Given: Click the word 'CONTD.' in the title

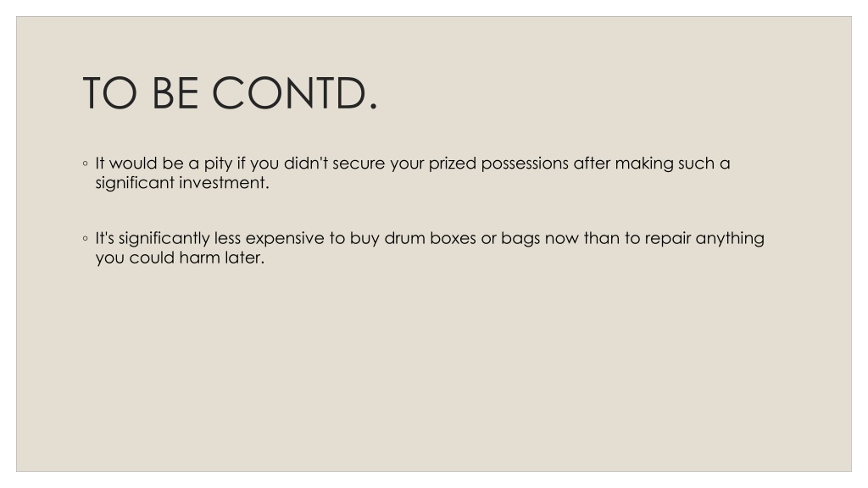Looking at the screenshot, I should coord(295,93).
